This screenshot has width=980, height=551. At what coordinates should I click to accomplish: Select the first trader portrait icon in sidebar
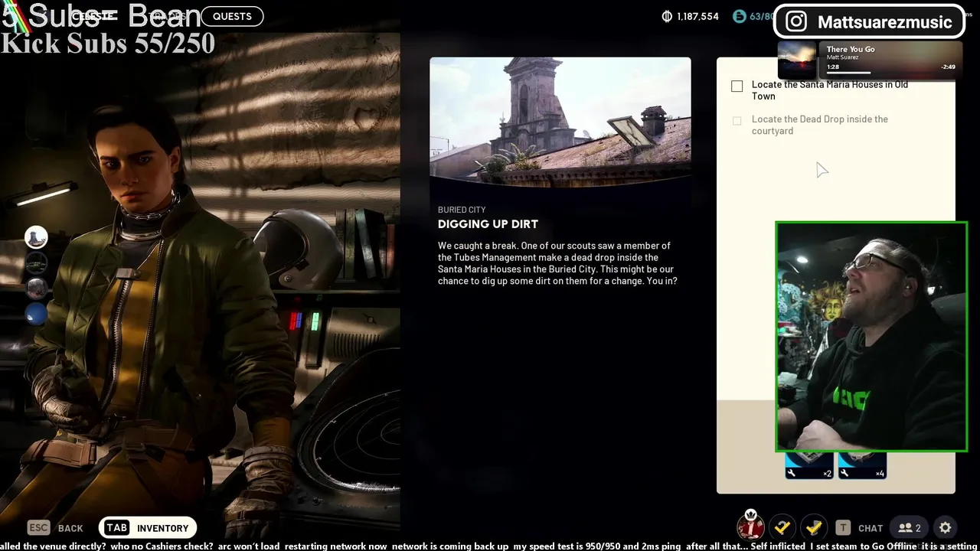tap(36, 238)
